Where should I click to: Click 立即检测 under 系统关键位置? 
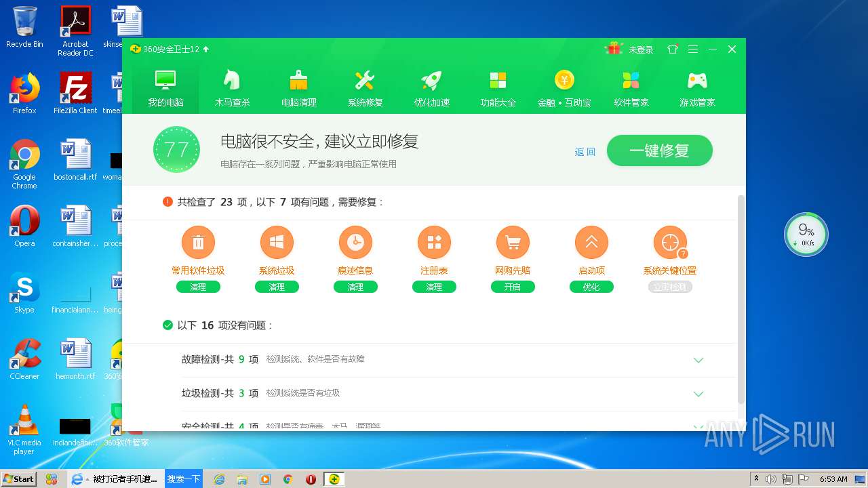point(670,287)
